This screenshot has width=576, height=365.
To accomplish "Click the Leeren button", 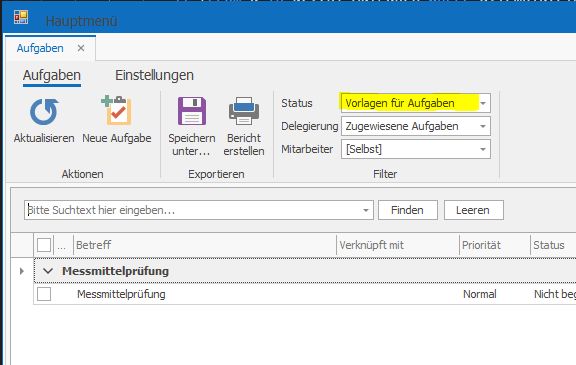I will [x=474, y=210].
